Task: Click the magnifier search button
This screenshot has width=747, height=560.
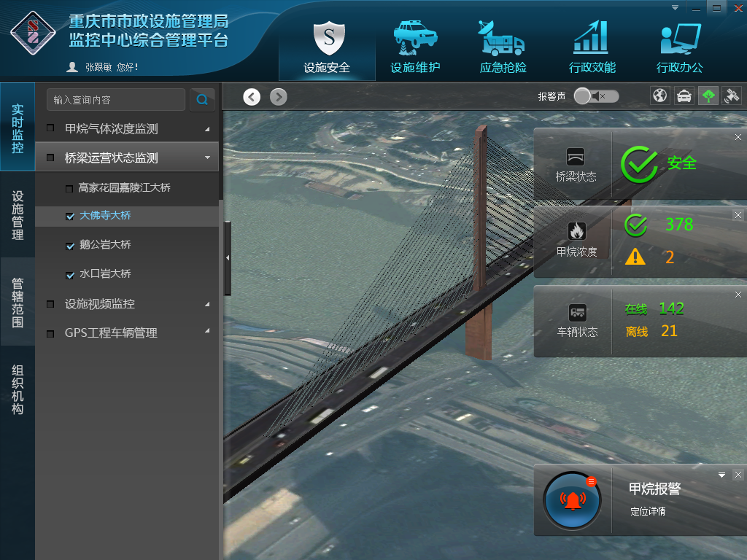Action: (x=202, y=100)
